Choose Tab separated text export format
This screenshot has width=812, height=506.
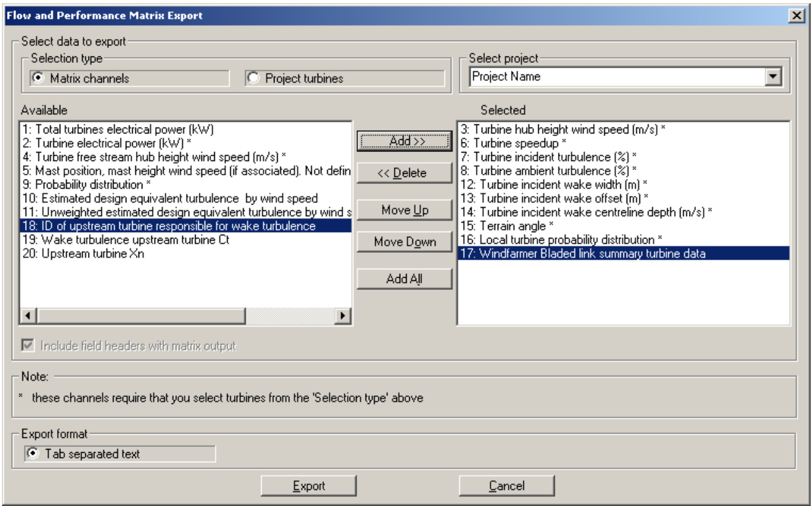(x=33, y=454)
